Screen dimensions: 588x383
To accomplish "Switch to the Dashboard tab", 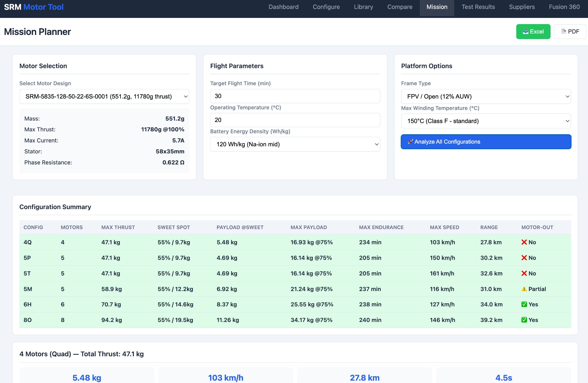I will click(283, 7).
